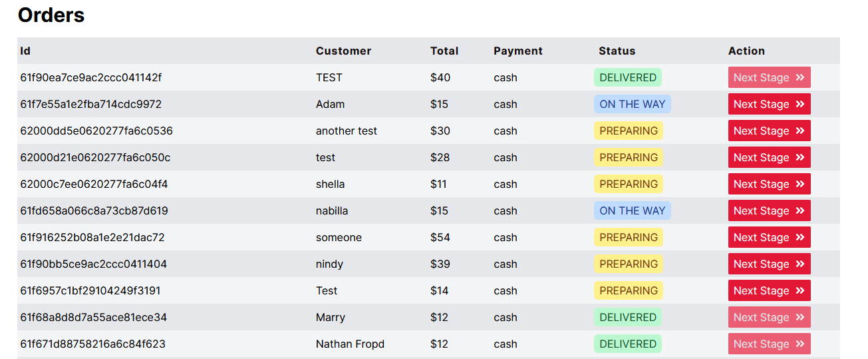The width and height of the screenshot is (868, 359).
Task: Select the Id column header
Action: coord(25,51)
